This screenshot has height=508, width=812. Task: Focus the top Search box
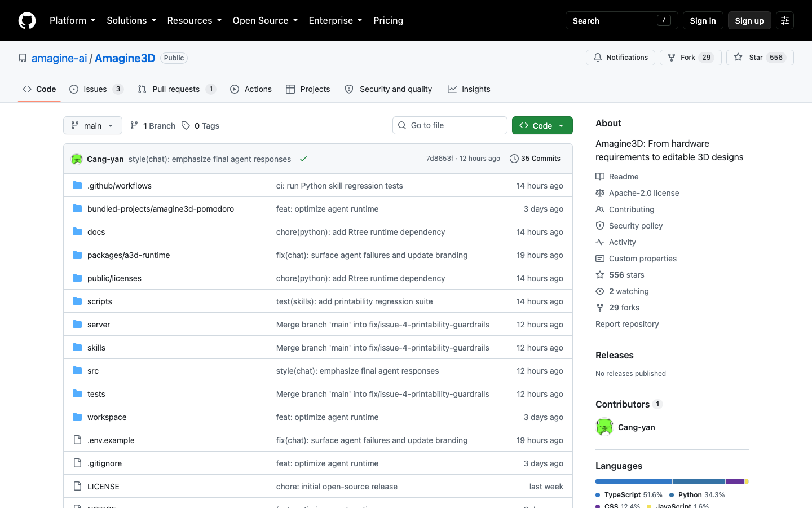tap(621, 20)
